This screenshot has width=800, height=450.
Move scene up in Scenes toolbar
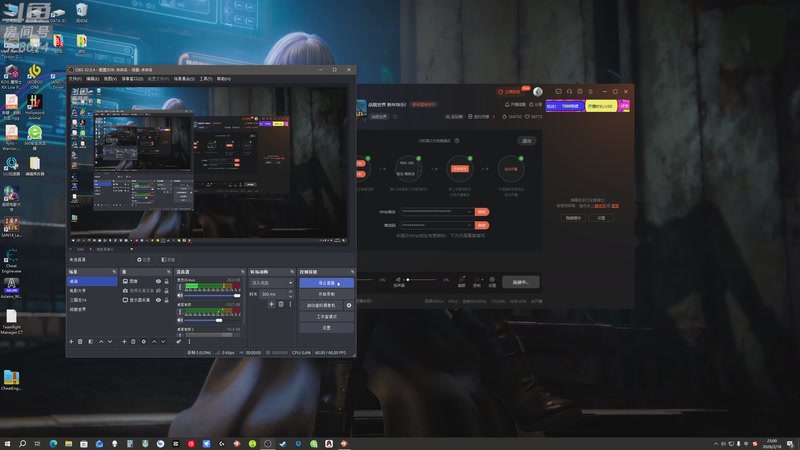coord(101,341)
